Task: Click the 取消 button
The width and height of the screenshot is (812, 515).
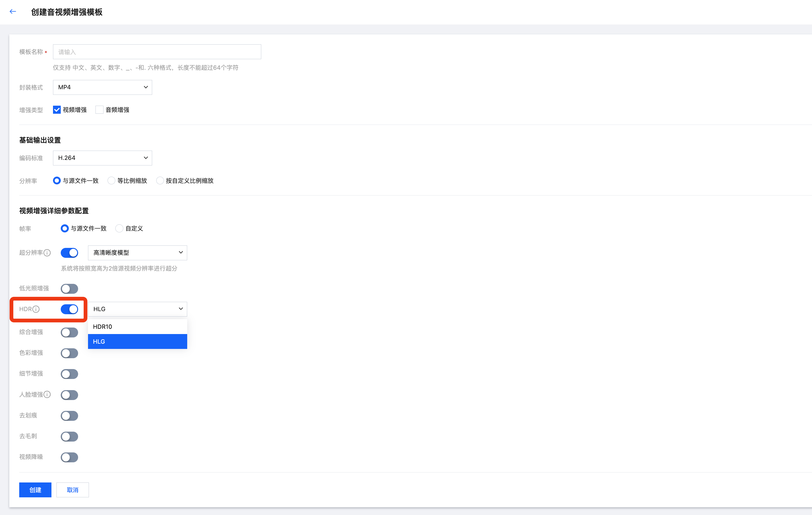Action: (x=73, y=490)
